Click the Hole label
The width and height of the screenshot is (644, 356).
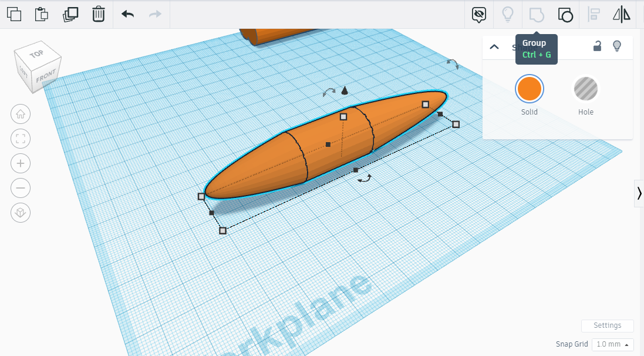tap(586, 112)
